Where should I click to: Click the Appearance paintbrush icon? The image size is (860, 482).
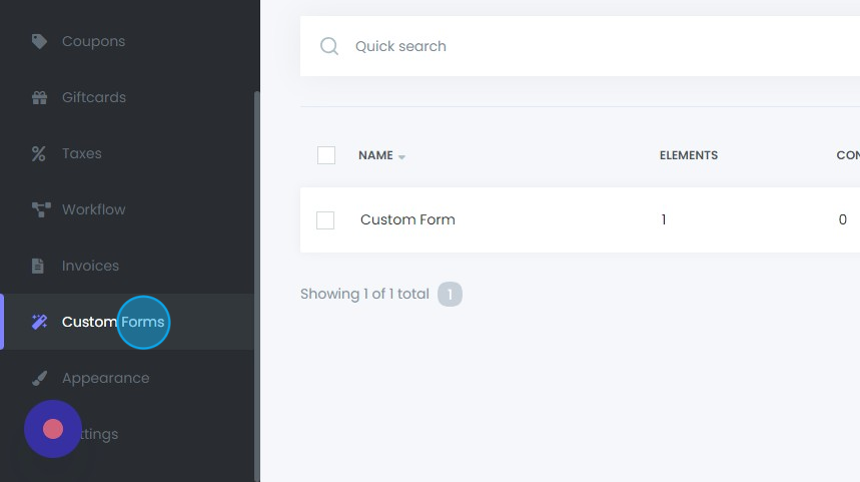[x=39, y=378]
